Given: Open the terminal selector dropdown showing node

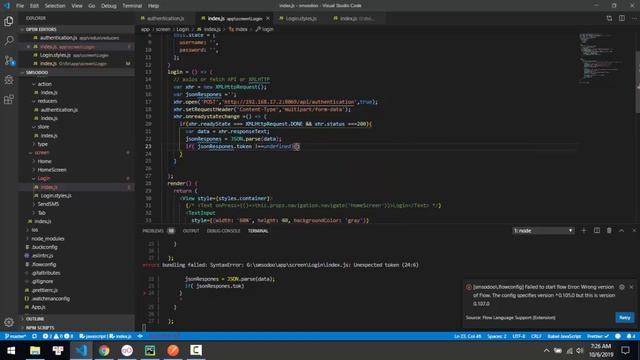Looking at the screenshot, I should [x=543, y=231].
